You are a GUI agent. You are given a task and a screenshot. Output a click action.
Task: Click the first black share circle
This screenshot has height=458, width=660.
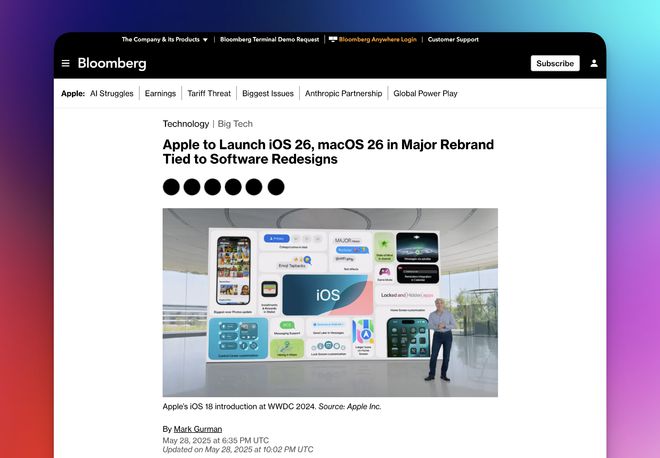point(171,187)
